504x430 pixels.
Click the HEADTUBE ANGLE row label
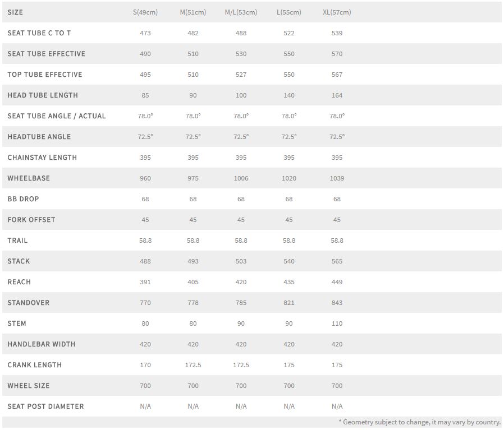coord(39,137)
